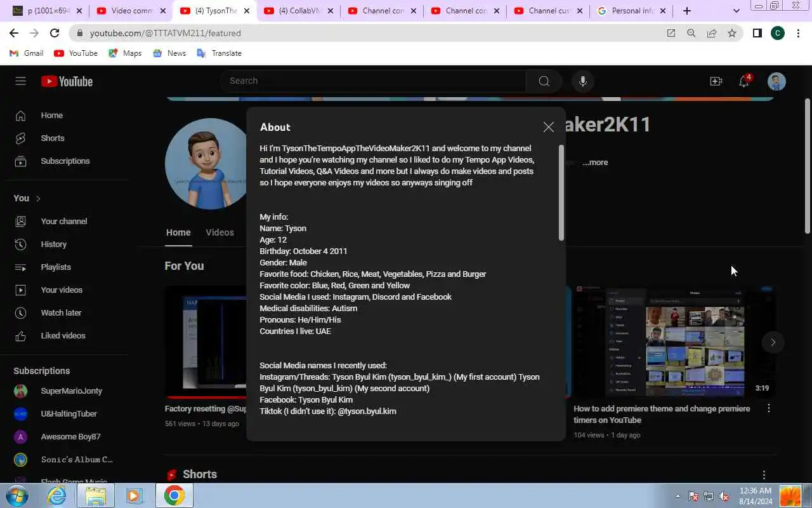Reload the current page
The width and height of the screenshot is (812, 508).
point(55,33)
